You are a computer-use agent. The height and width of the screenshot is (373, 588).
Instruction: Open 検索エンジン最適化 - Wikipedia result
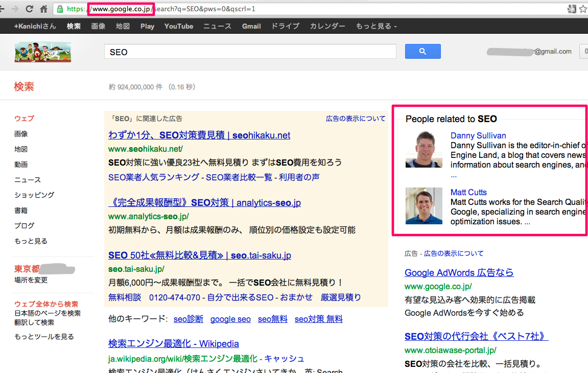(174, 344)
